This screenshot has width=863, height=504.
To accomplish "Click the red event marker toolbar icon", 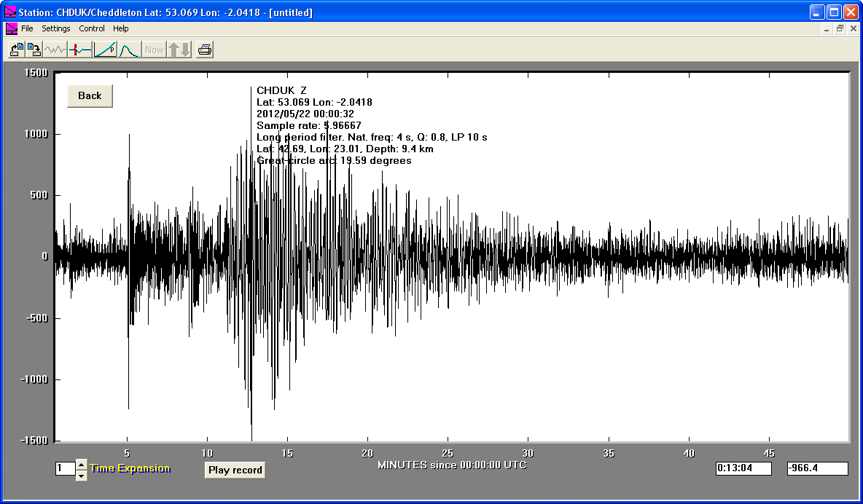I will pos(80,50).
